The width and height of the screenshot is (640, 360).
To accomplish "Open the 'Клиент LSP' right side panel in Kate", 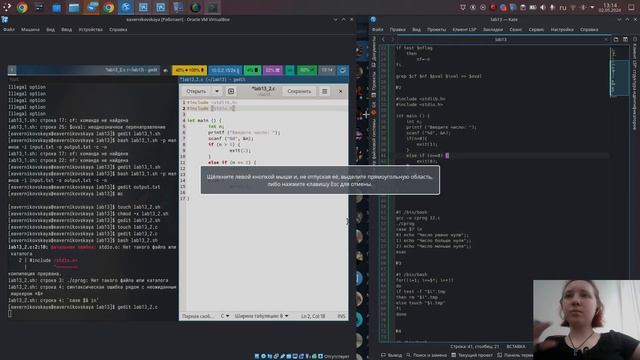I will click(635, 84).
